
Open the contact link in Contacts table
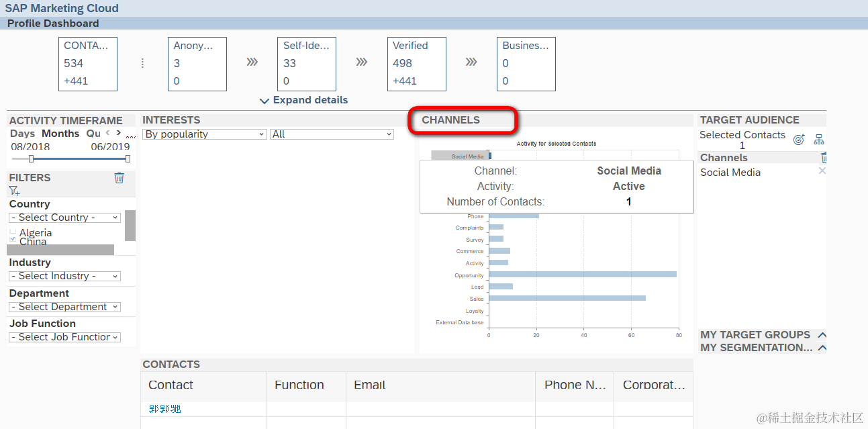165,408
